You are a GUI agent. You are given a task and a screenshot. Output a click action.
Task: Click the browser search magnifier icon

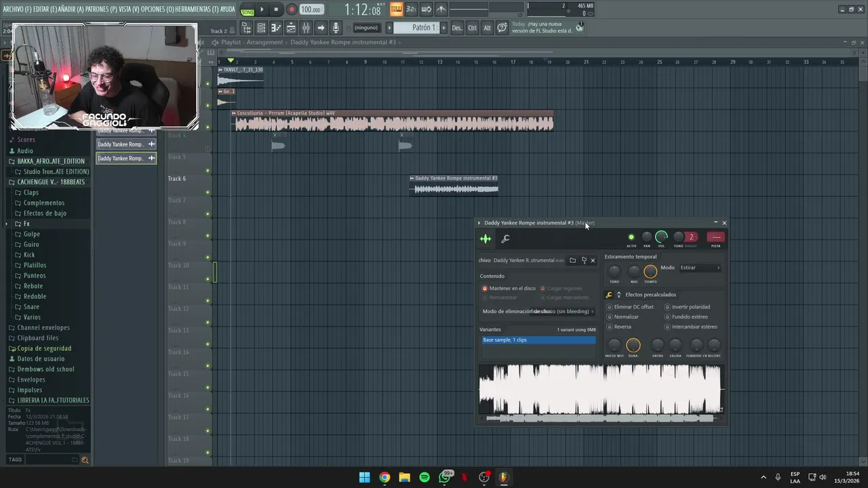(x=85, y=460)
